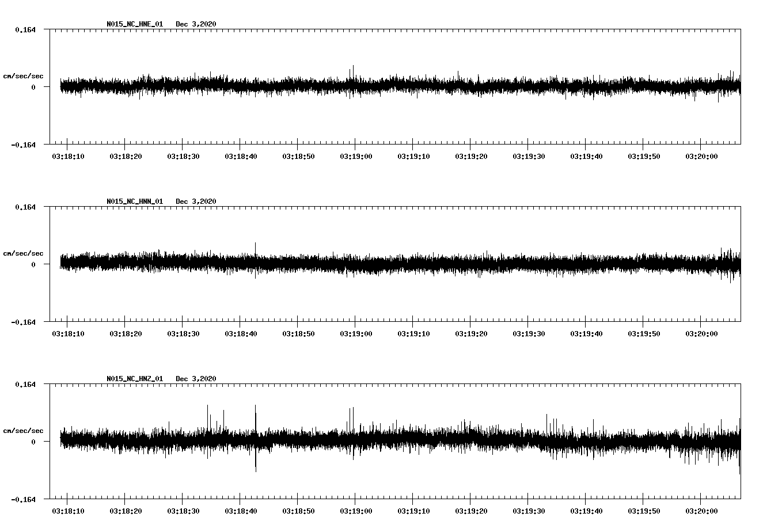Viewport: 782px width, 532px height.
Task: Click the 03:19:00 tick label under HNN trace
Action: point(357,333)
